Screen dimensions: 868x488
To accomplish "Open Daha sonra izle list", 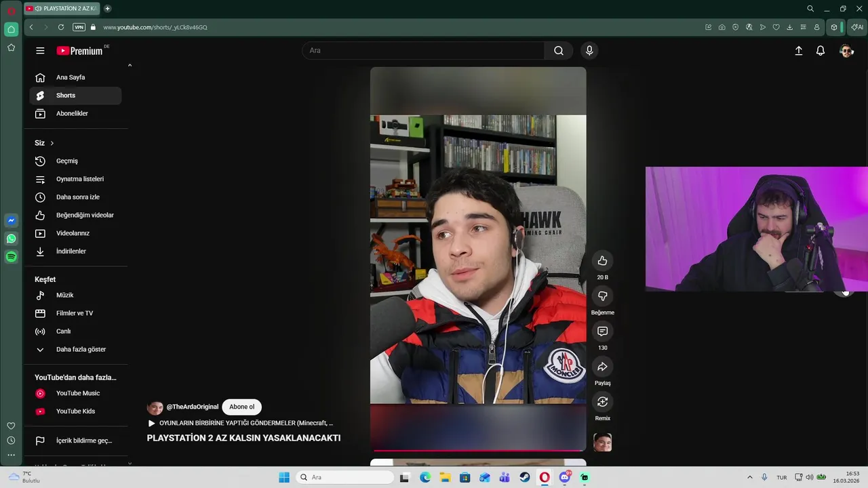I will 75,197.
